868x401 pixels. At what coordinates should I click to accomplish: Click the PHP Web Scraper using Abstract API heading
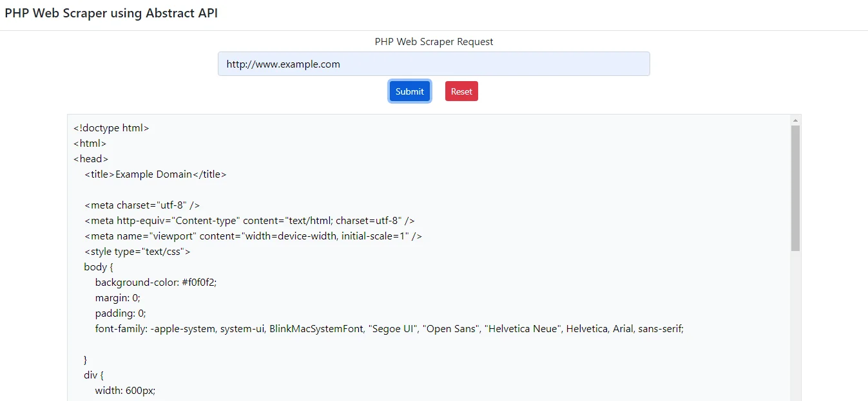pos(111,13)
